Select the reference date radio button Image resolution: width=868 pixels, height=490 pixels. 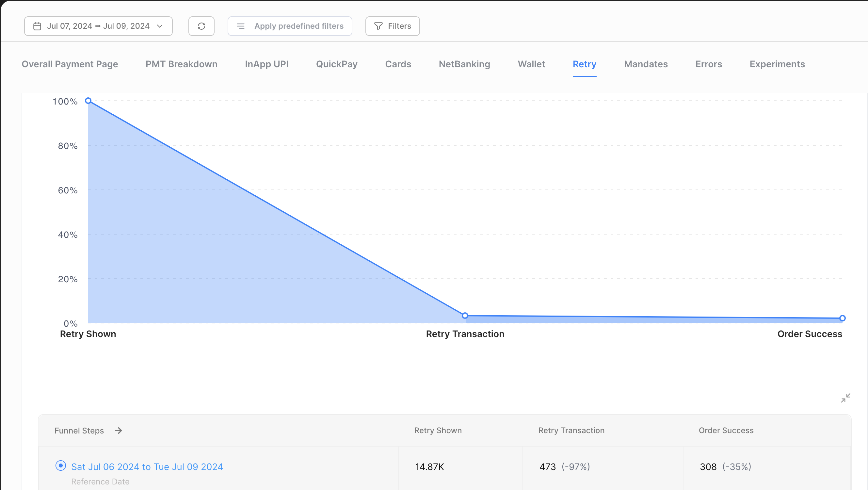pyautogui.click(x=61, y=466)
